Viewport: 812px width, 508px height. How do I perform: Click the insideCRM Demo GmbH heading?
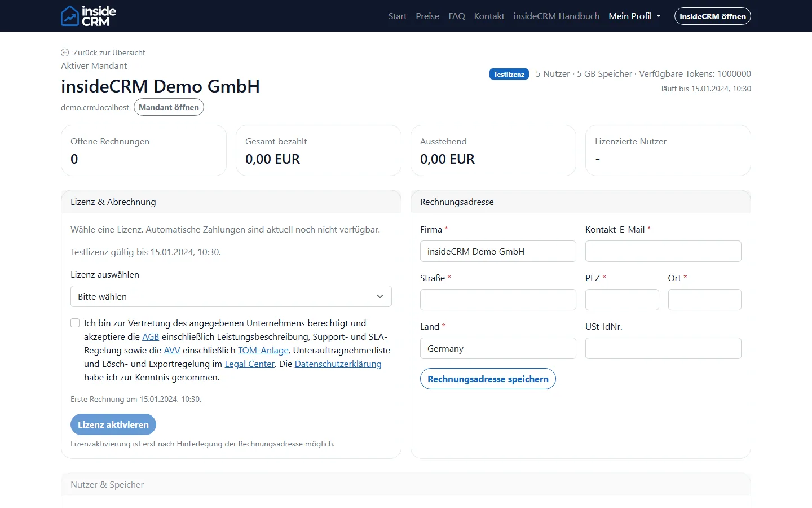pos(160,86)
